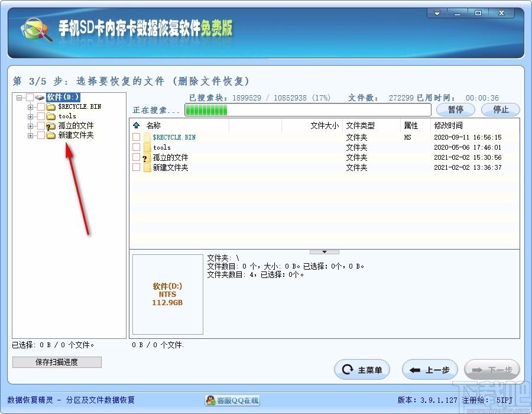Click the $RECYCLE.BIN folder icon in tree
Viewport: 532px width, 414px height.
[x=51, y=107]
